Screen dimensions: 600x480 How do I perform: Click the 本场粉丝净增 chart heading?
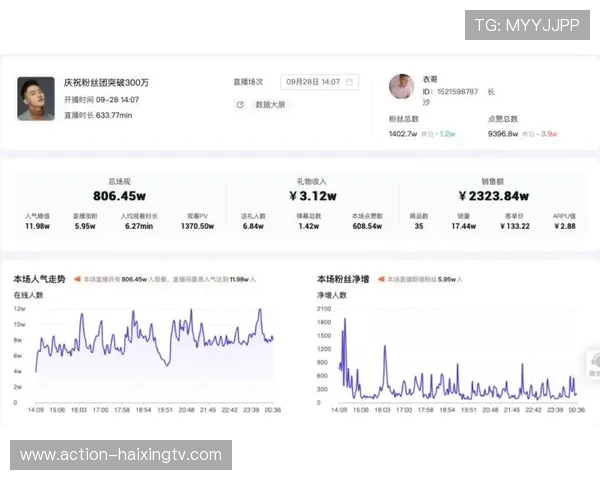pyautogui.click(x=343, y=279)
